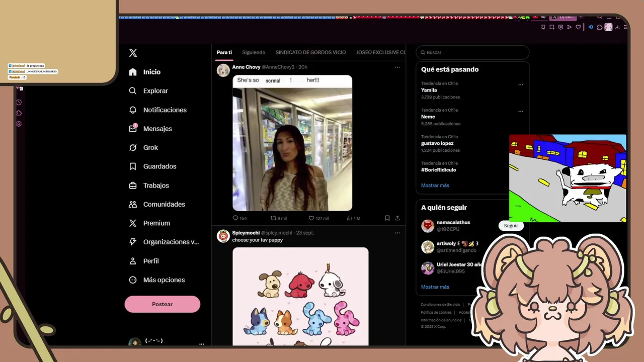Click Seguir button for namacalathus
644x362 pixels.
tap(511, 226)
